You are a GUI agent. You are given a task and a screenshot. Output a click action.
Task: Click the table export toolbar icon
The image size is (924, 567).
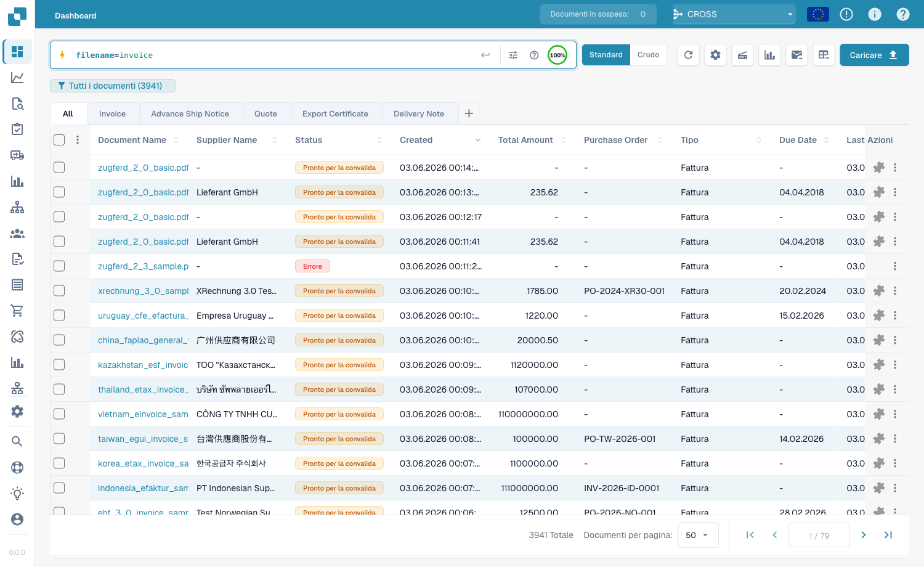pyautogui.click(x=824, y=55)
